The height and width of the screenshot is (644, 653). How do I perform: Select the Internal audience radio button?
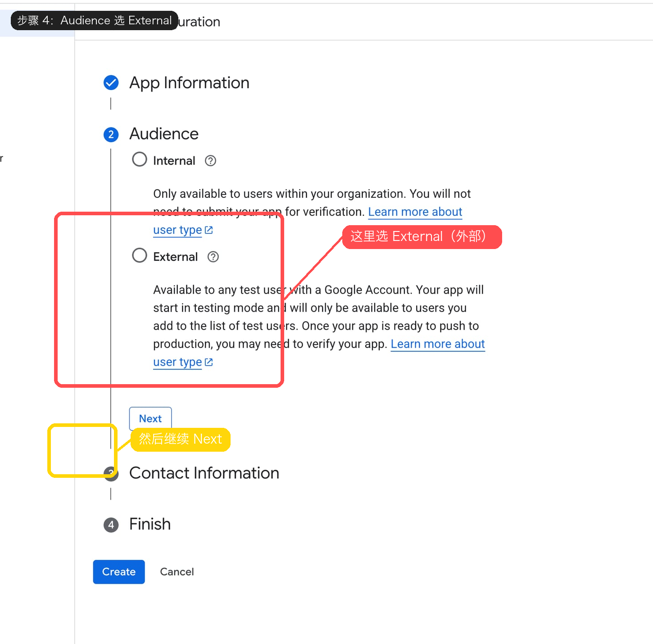tap(140, 159)
